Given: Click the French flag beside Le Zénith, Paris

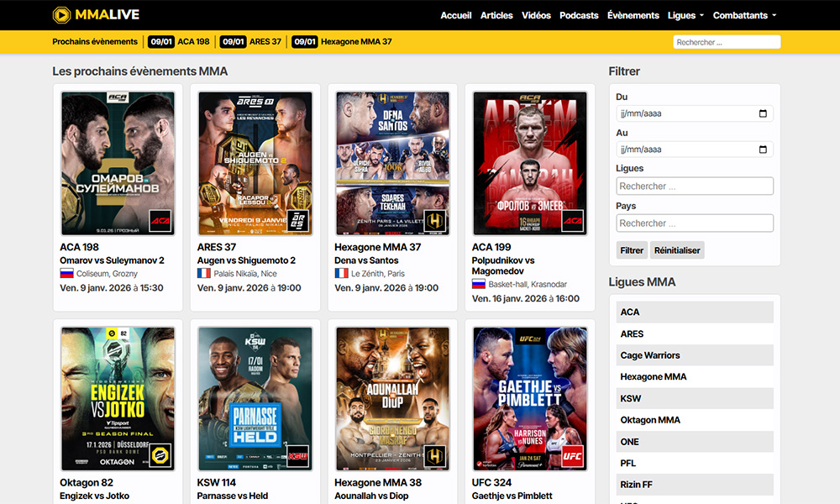Looking at the screenshot, I should (x=340, y=272).
